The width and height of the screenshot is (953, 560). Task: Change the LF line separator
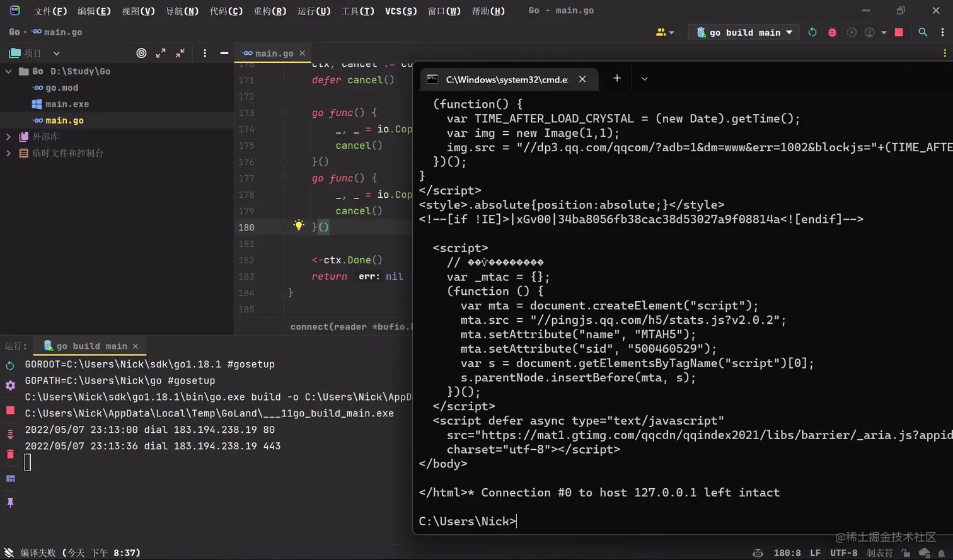pyautogui.click(x=816, y=553)
